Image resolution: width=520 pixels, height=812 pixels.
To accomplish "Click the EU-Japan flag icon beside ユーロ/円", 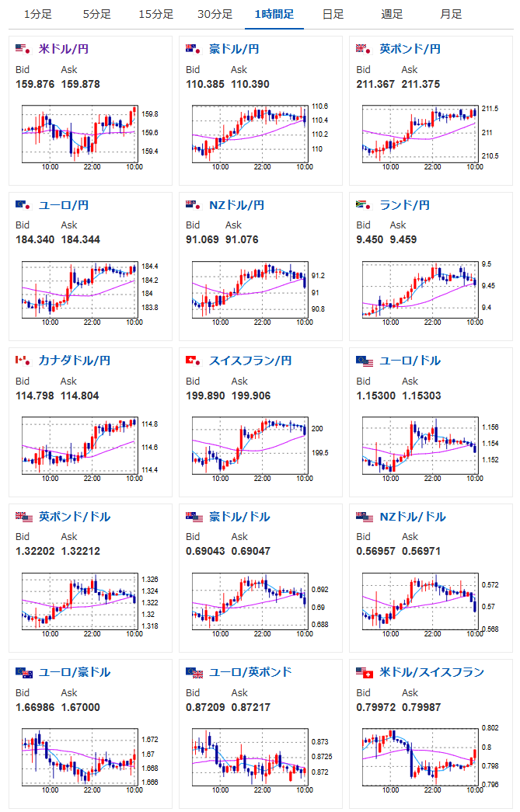I will point(24,205).
